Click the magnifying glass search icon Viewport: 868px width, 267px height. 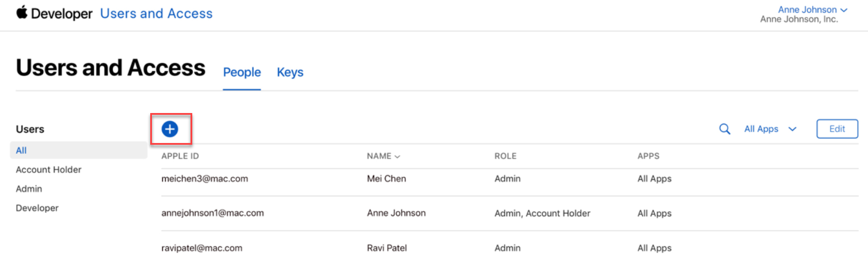tap(725, 129)
